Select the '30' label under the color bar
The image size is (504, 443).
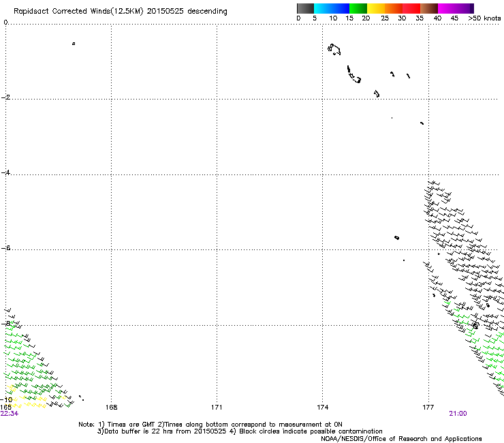click(x=402, y=18)
